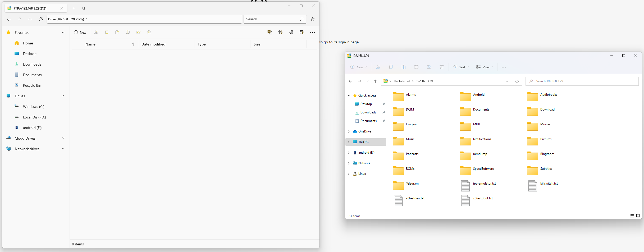Switch to large icons view in Explorer status bar
The image size is (644, 252).
(x=638, y=216)
